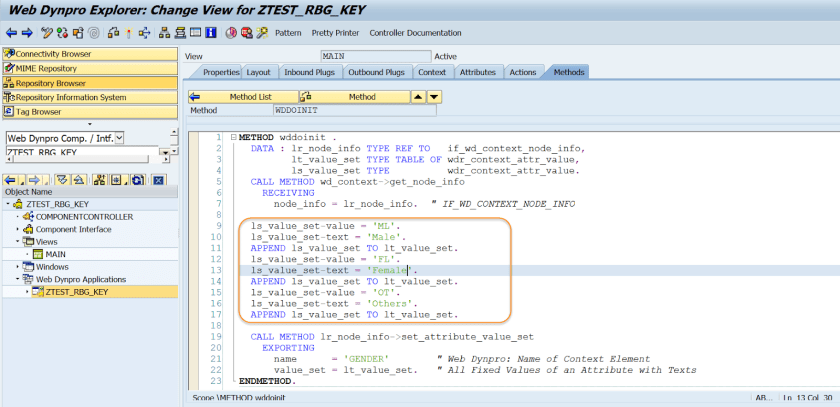Click the forward arrow in the top toolbar
Screen dimensions: 840x407
(x=26, y=33)
